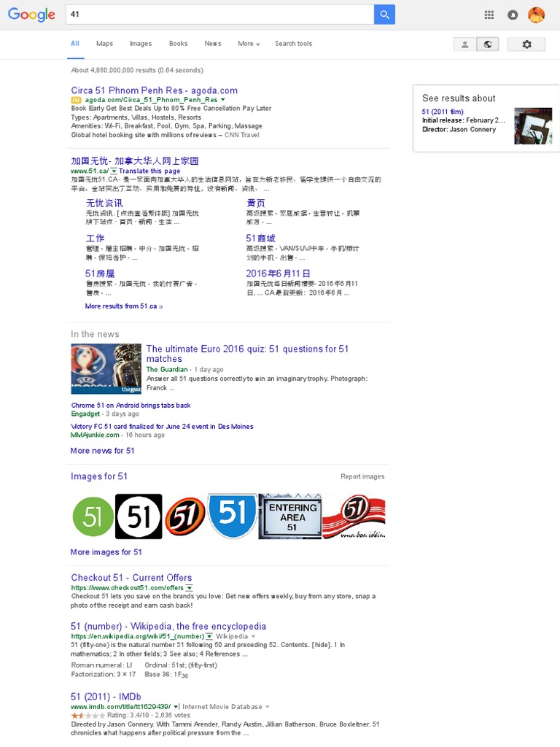This screenshot has width=560, height=747.
Task: Open Checkout 51 - Current Offers result
Action: pyautogui.click(x=131, y=578)
